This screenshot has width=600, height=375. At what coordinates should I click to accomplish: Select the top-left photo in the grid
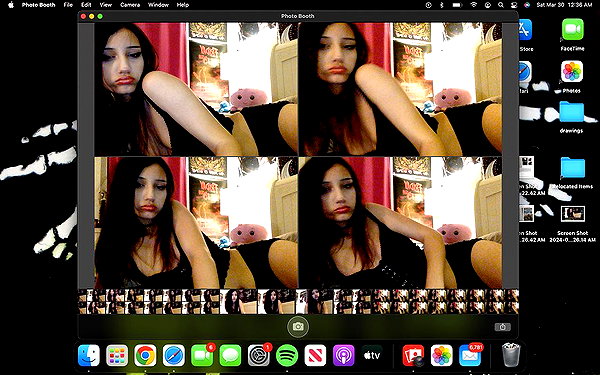click(x=196, y=89)
